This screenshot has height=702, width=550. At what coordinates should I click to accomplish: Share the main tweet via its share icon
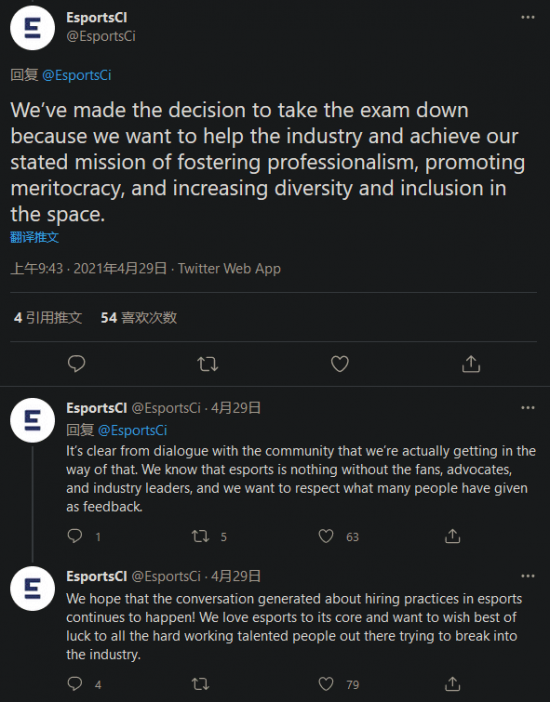click(x=471, y=364)
